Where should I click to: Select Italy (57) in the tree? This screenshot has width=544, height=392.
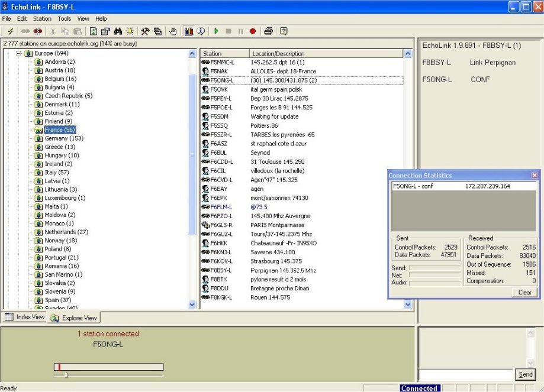point(57,172)
